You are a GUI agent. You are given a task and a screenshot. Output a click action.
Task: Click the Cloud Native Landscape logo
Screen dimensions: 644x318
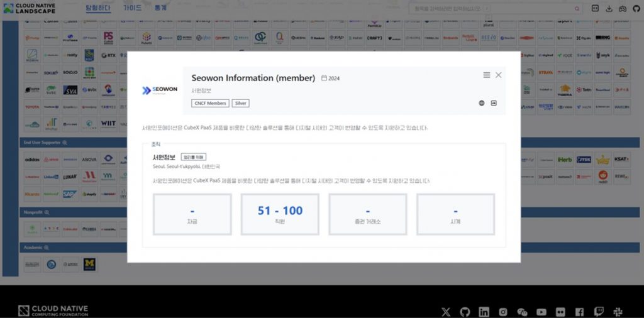pos(29,8)
